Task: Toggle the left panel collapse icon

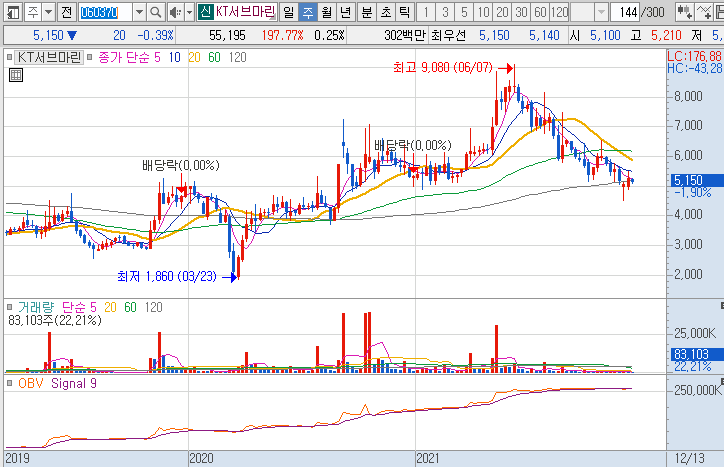Action: (x=13, y=12)
